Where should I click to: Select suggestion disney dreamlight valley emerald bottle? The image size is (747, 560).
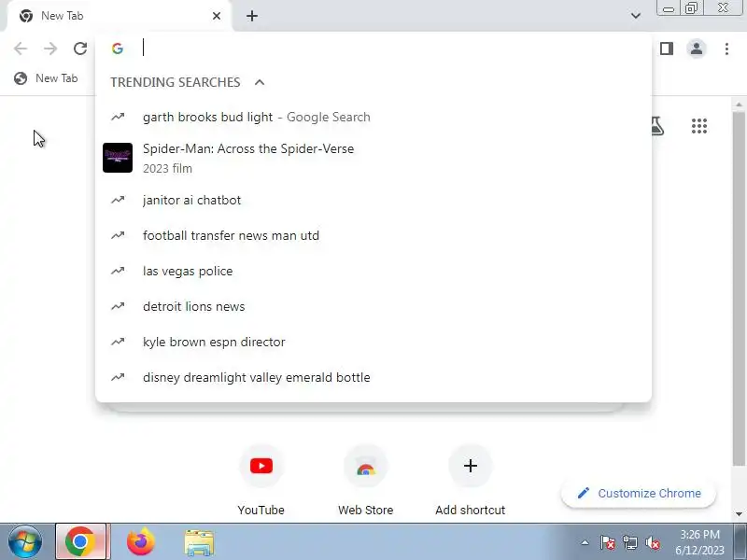pyautogui.click(x=373, y=378)
